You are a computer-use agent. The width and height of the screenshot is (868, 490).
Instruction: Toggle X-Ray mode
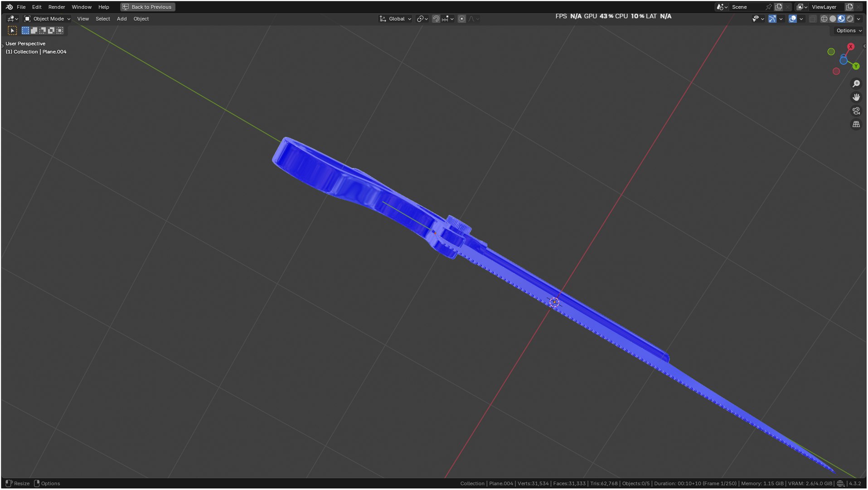pos(813,19)
